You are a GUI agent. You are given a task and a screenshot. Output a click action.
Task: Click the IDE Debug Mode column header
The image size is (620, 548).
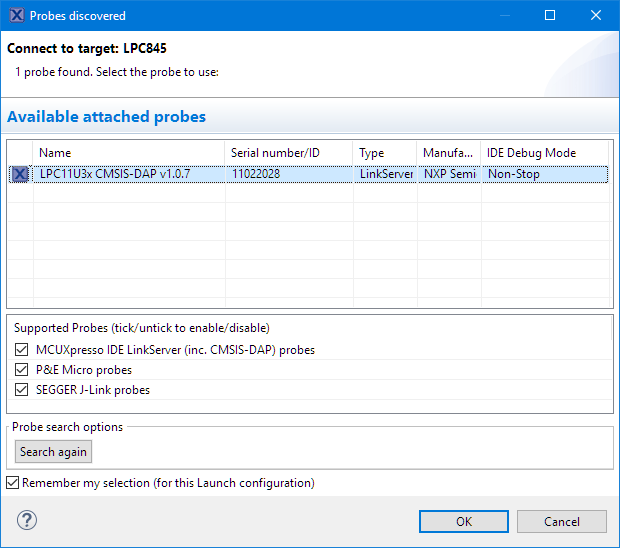click(x=544, y=153)
